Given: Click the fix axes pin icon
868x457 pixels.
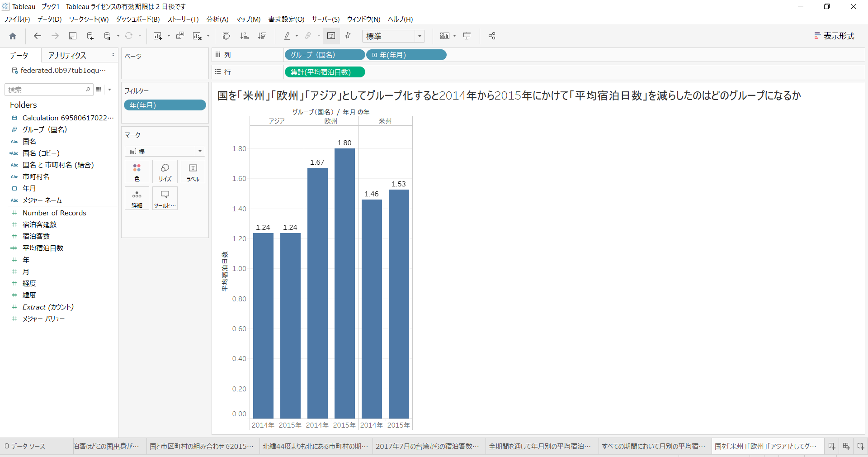Looking at the screenshot, I should (x=348, y=36).
